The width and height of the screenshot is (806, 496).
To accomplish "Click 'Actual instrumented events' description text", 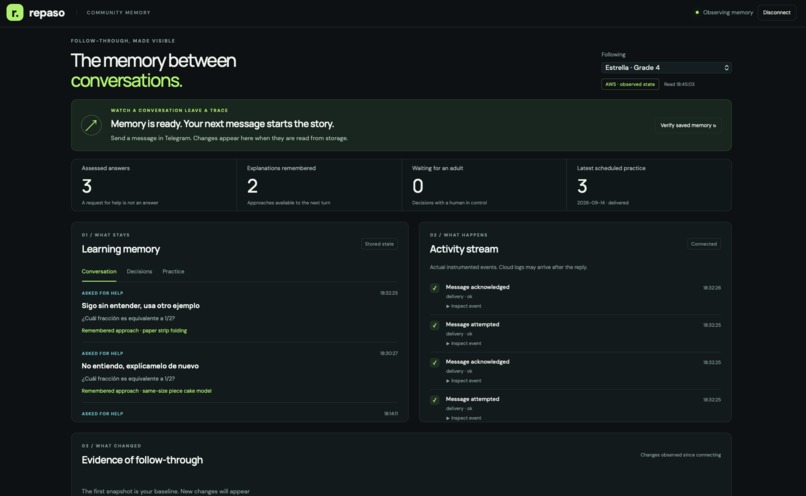I will point(508,267).
